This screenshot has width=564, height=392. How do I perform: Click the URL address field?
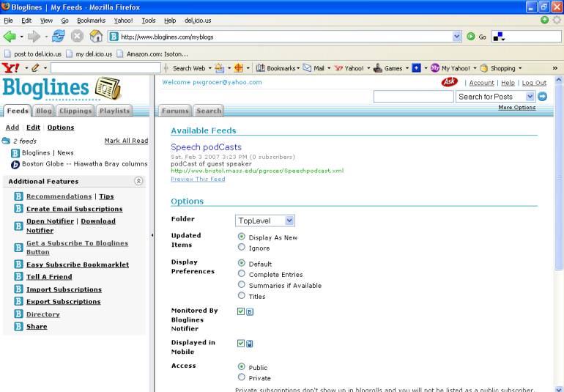click(x=286, y=37)
